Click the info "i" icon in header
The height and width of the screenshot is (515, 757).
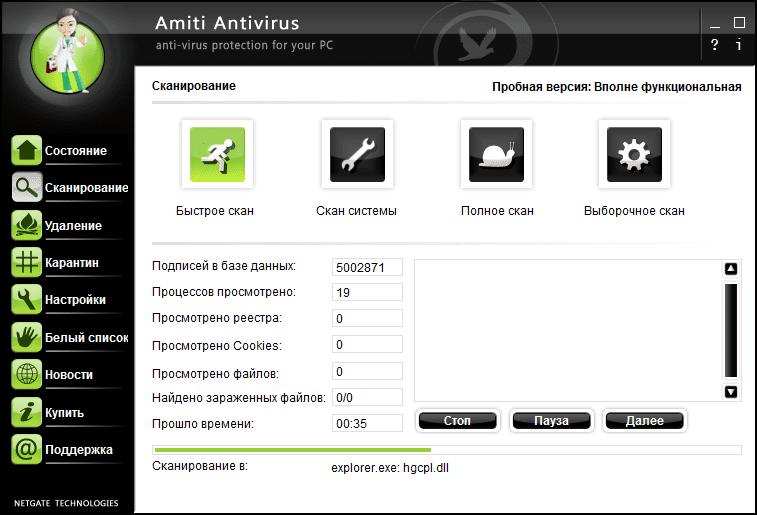[x=739, y=45]
